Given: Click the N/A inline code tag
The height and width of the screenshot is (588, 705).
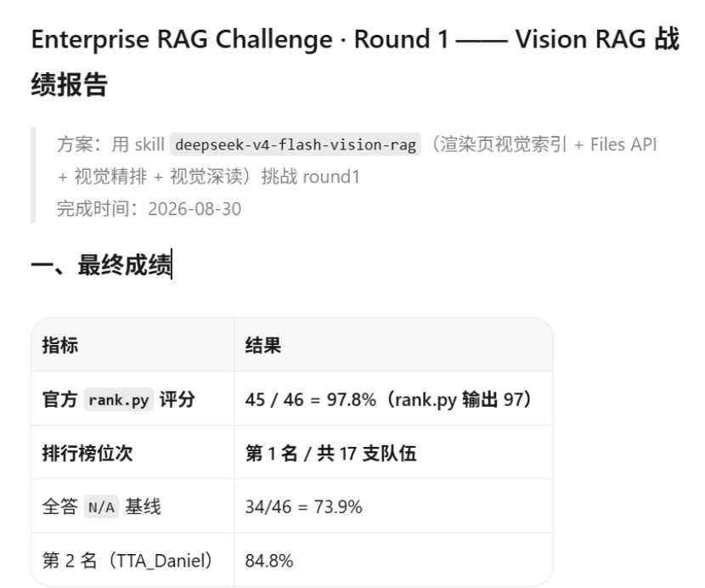Looking at the screenshot, I should (101, 507).
